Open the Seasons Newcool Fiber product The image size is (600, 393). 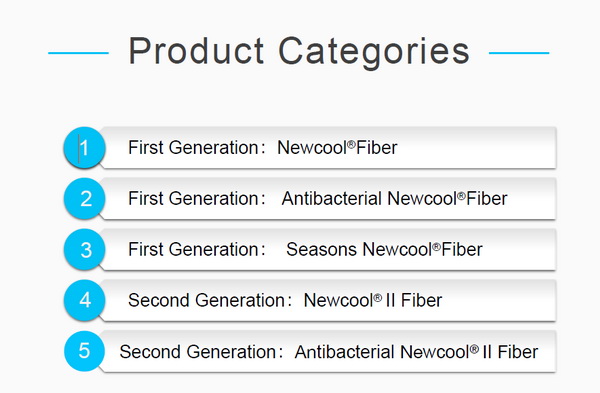(x=384, y=249)
